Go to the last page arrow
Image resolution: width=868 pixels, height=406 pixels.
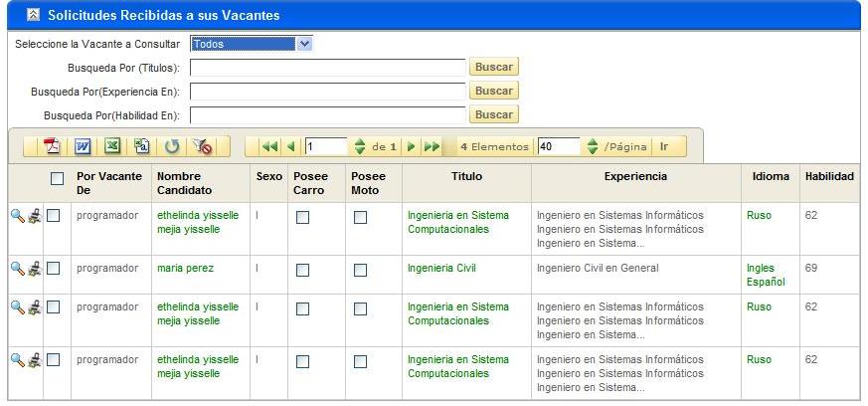[x=432, y=146]
